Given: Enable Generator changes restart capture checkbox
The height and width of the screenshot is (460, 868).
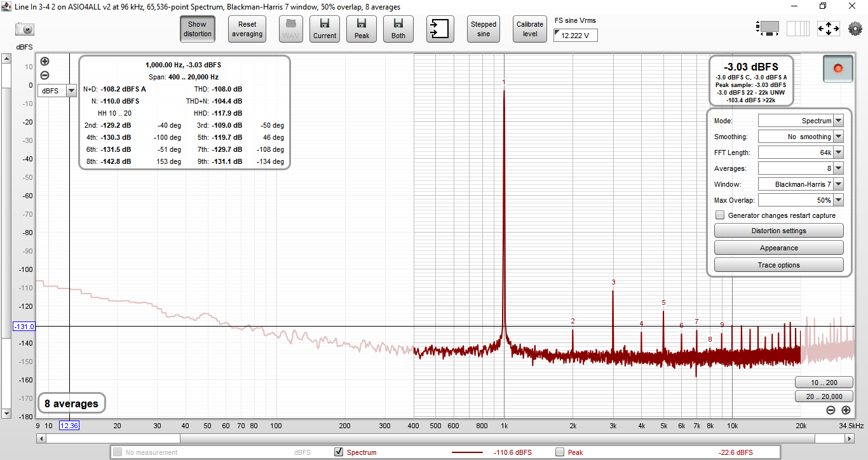Looking at the screenshot, I should click(x=720, y=215).
